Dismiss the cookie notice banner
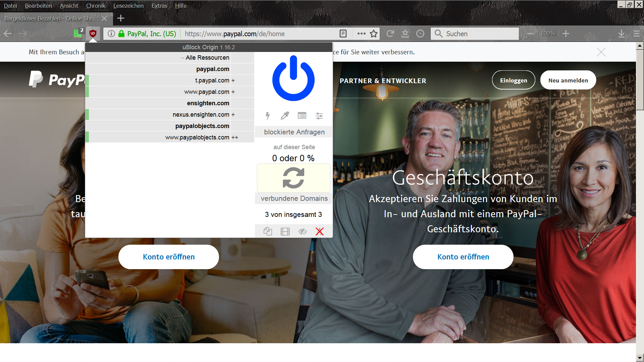The width and height of the screenshot is (644, 362). coord(601,52)
